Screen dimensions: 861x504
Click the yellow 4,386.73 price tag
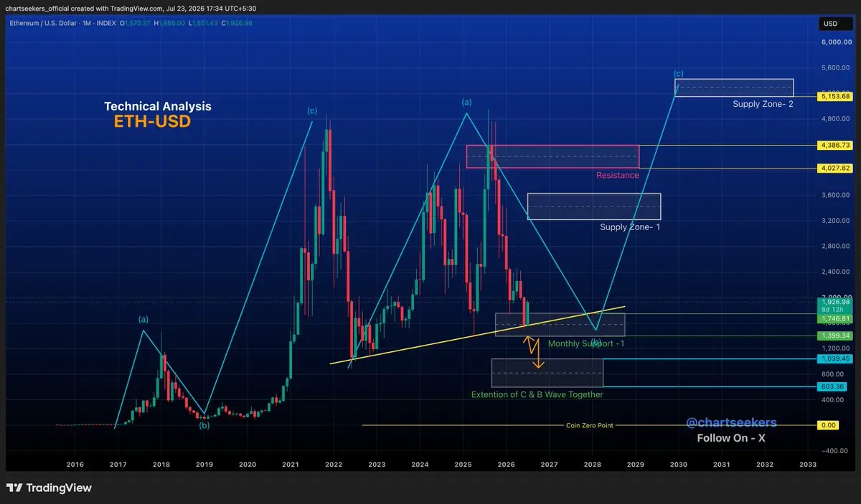point(836,145)
